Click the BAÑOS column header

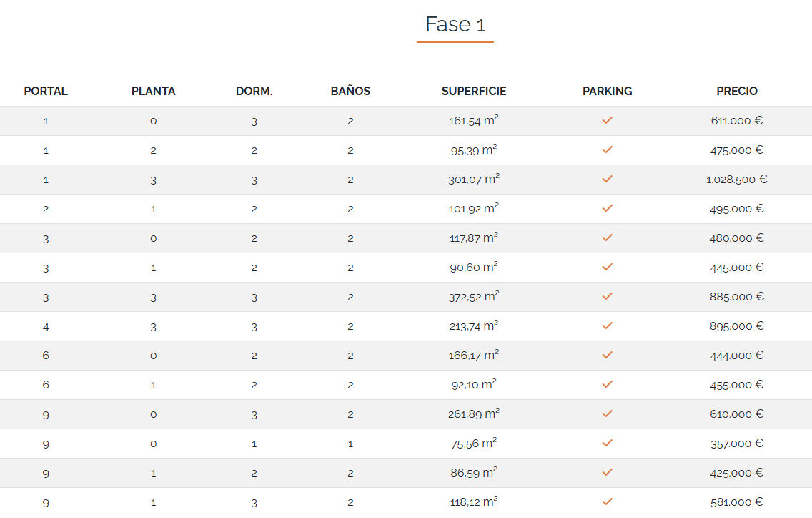point(350,92)
